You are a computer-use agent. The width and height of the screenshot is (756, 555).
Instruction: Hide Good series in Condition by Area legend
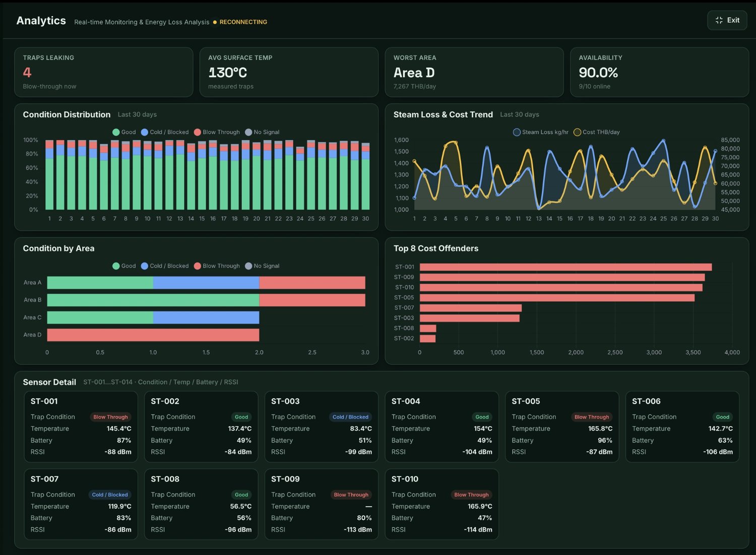click(124, 266)
